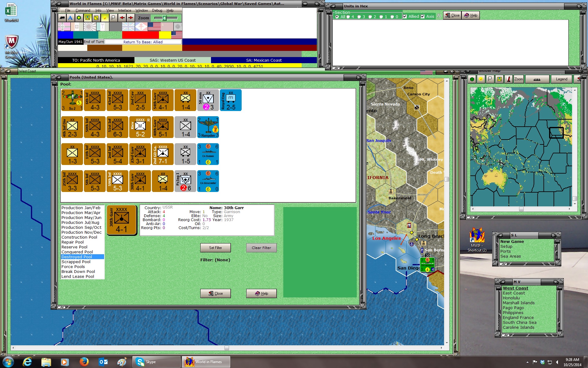Select the Hampden bomber unit in the pool

click(208, 127)
